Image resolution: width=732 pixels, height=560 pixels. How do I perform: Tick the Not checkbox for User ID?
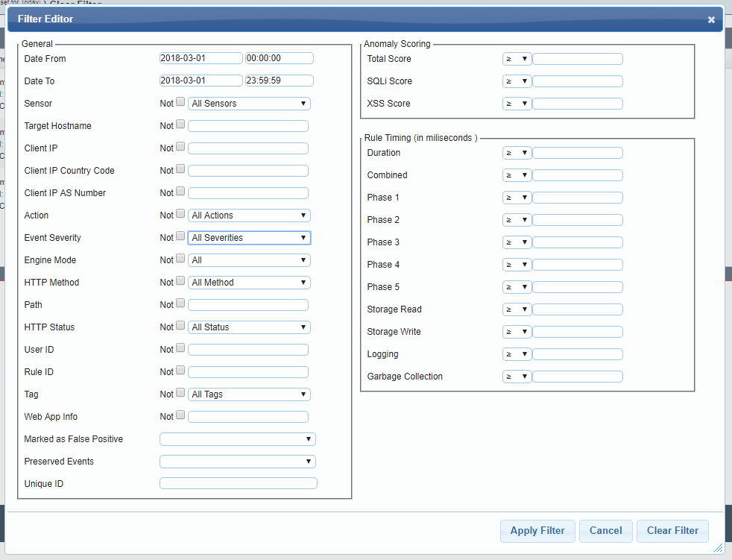180,348
